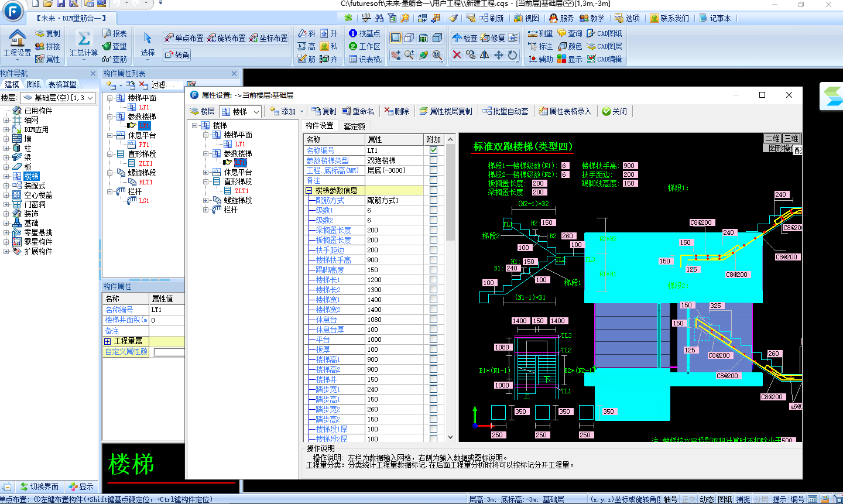
Task: Switch to the 构件设置 tab
Action: pos(319,125)
